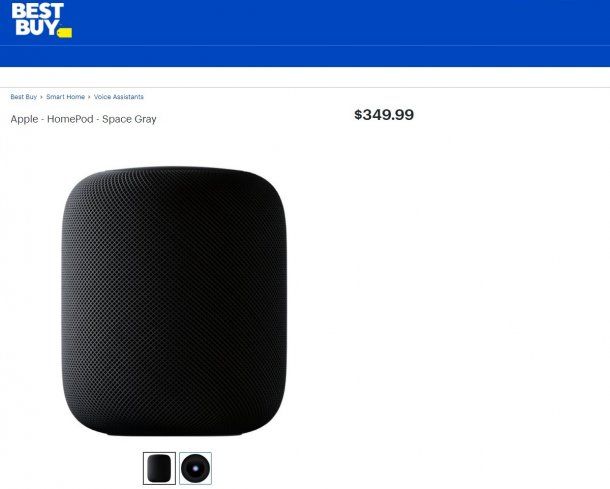Go to the Smart Home breadcrumb
The image size is (610, 489).
tap(65, 97)
